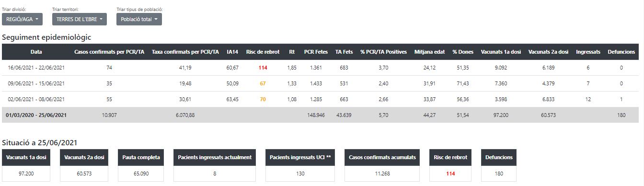This screenshot has height=186, width=644.
Task: Select the 02/06/2021 - 08/06/2021 row
Action: coord(320,99)
